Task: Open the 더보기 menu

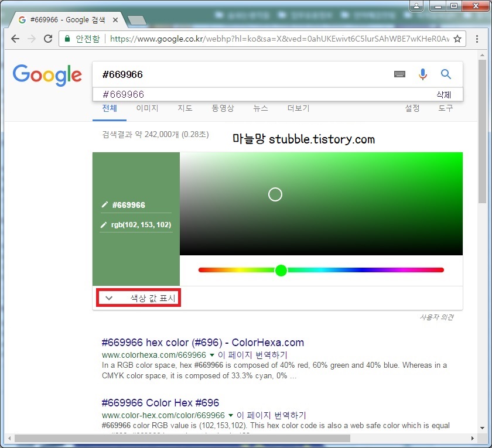Action: [x=298, y=108]
